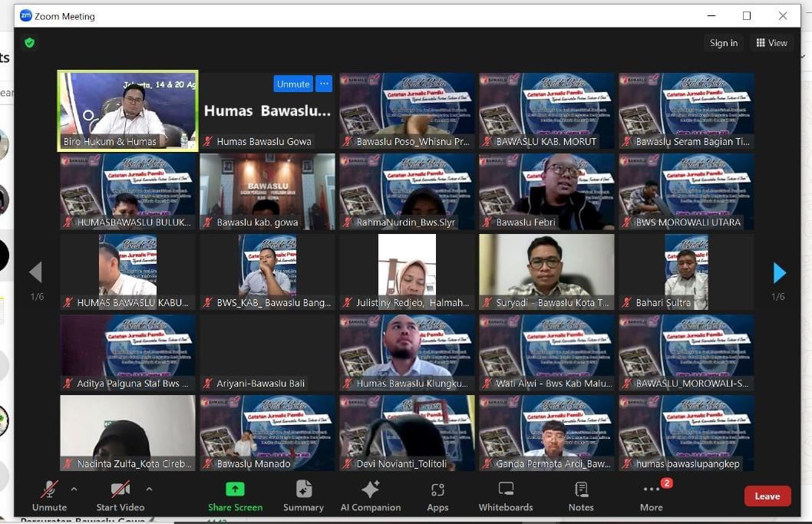Click BAWASLU_MOROWALI-S name label
Viewport: 812px width, 524px height.
tap(692, 384)
